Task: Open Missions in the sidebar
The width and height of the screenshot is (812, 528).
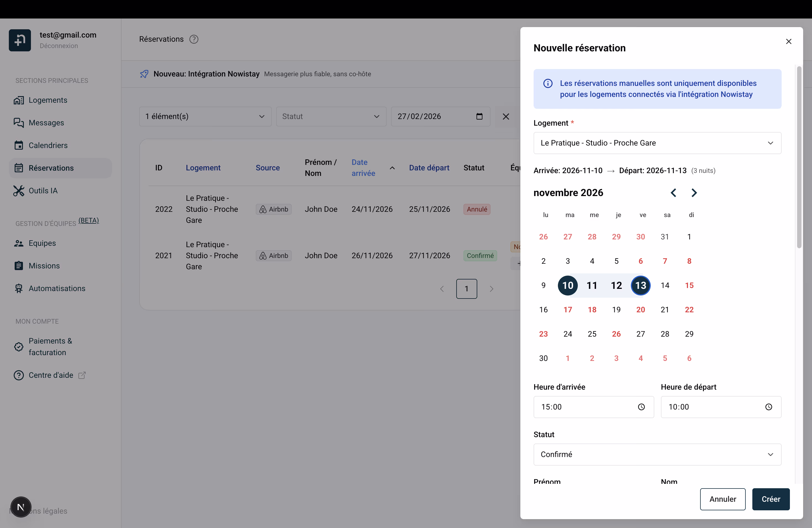Action: (x=60, y=266)
